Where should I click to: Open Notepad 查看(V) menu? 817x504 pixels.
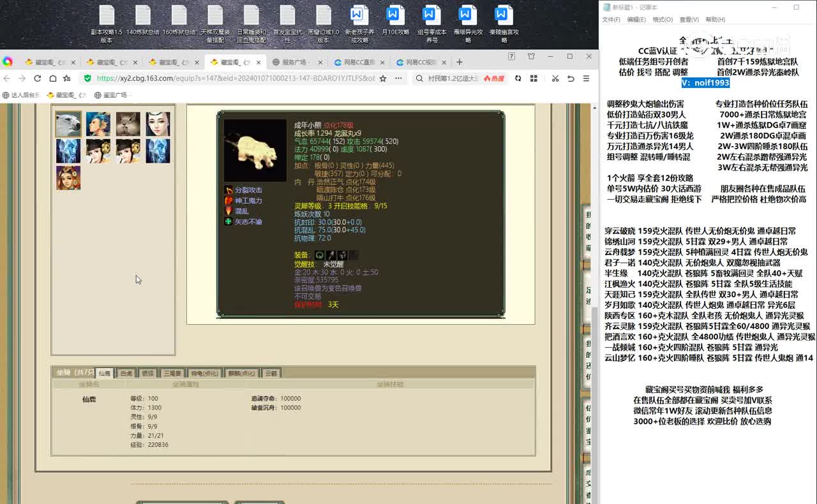(x=689, y=20)
